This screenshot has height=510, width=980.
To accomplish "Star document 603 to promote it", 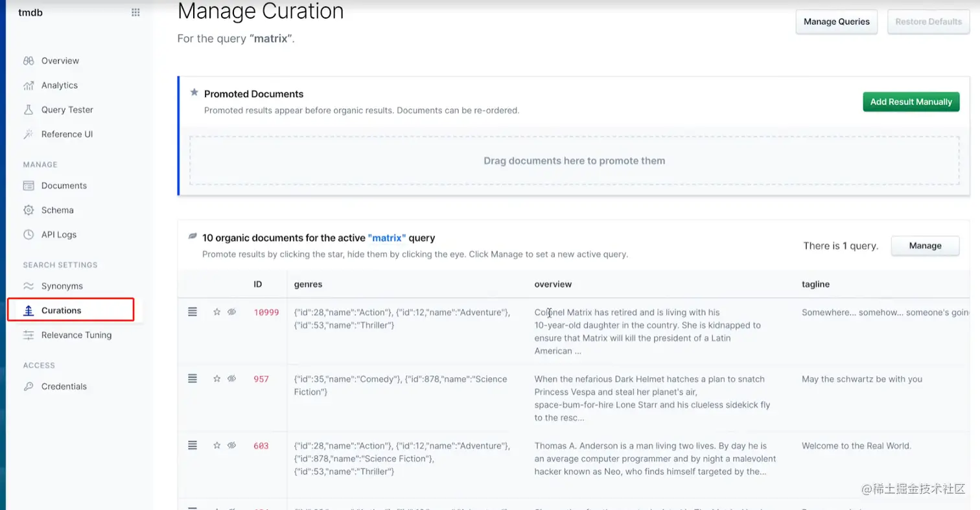I will [x=217, y=445].
